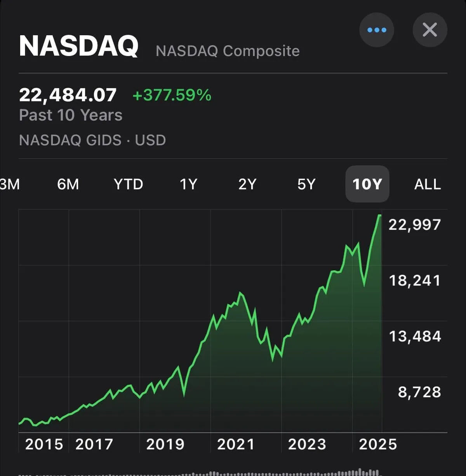Choose the 5Y time range
This screenshot has width=466, height=476.
point(306,184)
